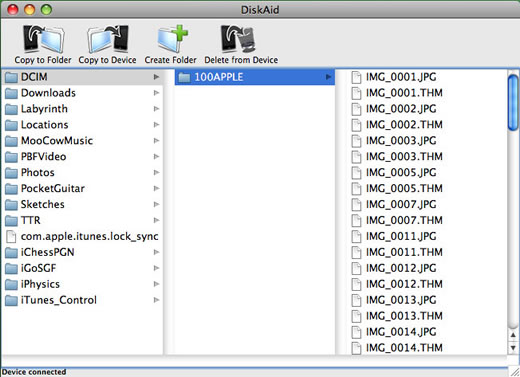Click the scrollbar up arrow
Screen dimensions: 520x377
(513, 335)
